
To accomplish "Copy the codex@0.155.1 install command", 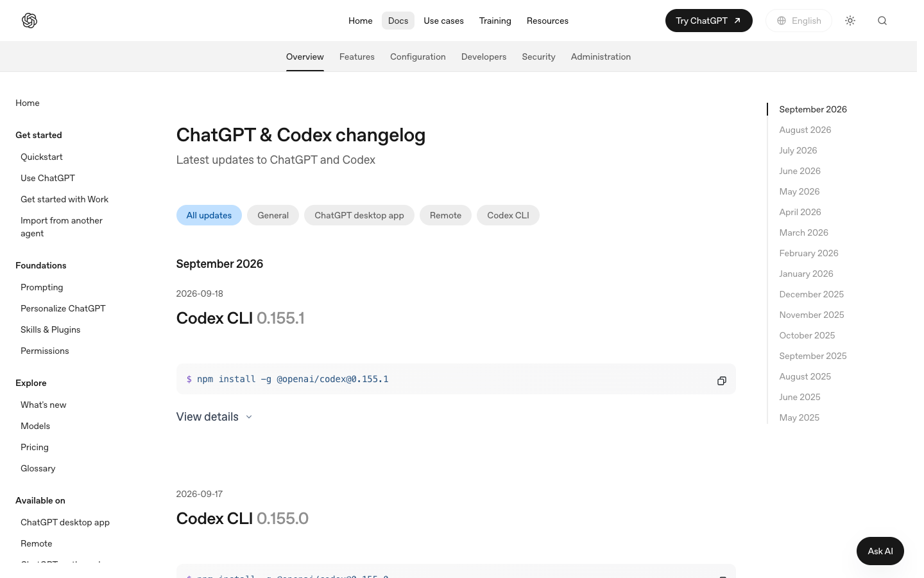I will click(x=722, y=381).
